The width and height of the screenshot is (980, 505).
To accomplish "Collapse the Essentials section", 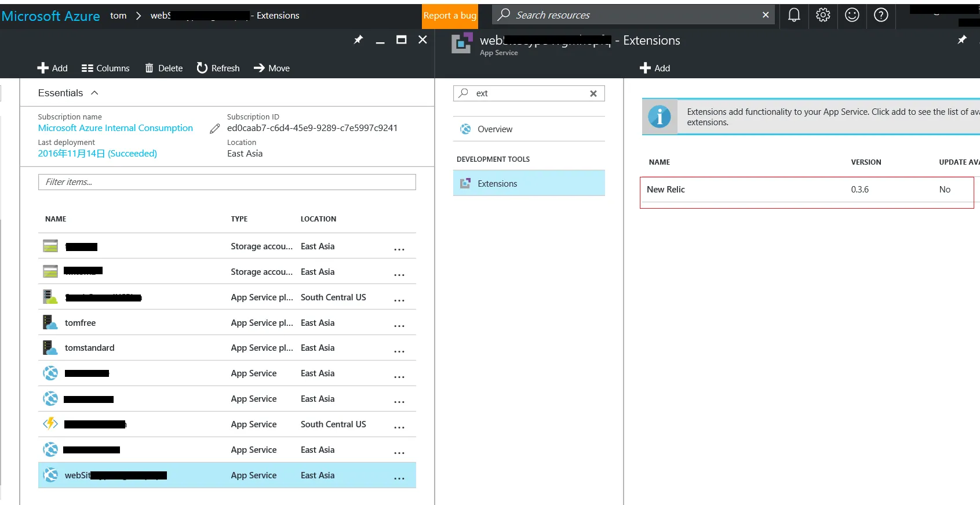I will 68,93.
